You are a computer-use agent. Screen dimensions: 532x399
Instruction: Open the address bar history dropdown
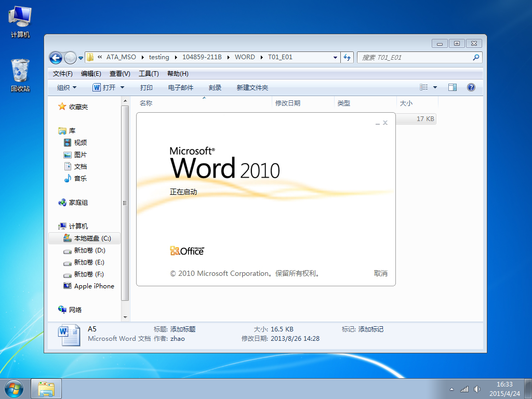pos(335,57)
